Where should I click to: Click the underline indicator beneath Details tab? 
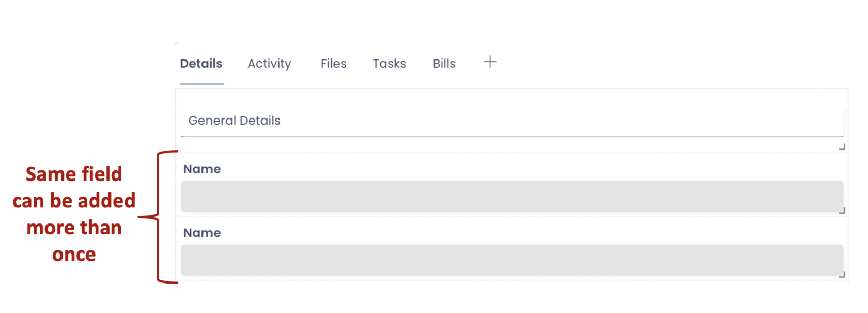[x=202, y=83]
